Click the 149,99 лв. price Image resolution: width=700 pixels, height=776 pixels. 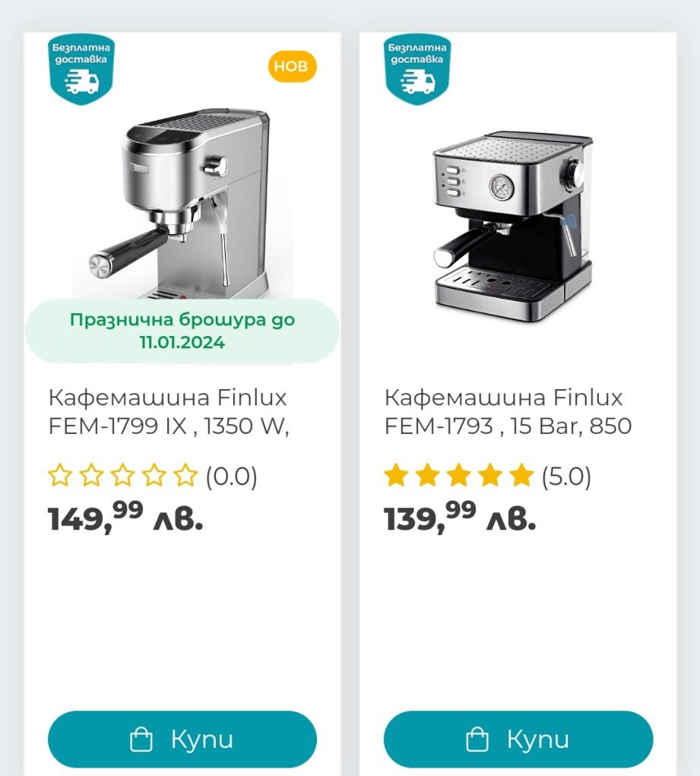click(125, 517)
